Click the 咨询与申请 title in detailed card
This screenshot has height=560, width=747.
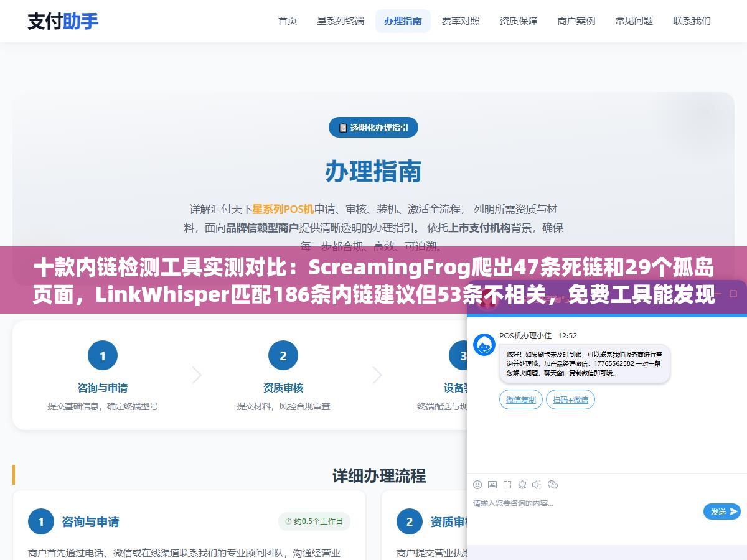coord(91,522)
